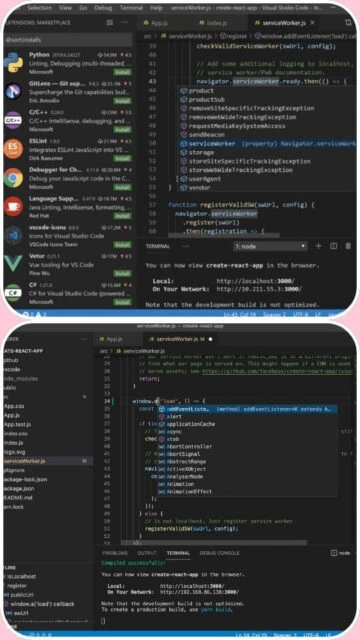360x640 pixels.
Task: Switch to PROBLEMS panel tab in lower window
Action: click(x=115, y=553)
